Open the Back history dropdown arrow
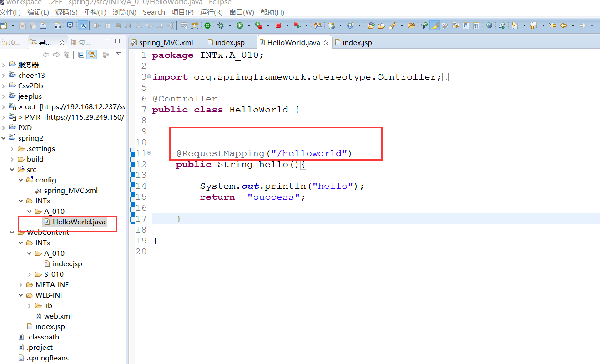 coord(573,25)
